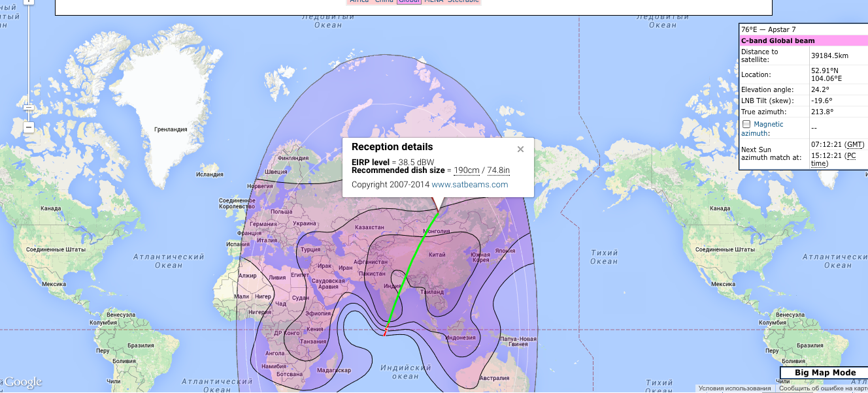This screenshot has height=393, width=868.
Task: Click the Австралия map label
Action: [493, 378]
